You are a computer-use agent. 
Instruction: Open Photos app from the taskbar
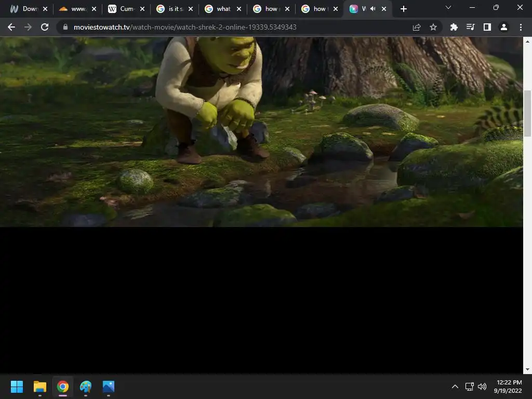click(109, 387)
